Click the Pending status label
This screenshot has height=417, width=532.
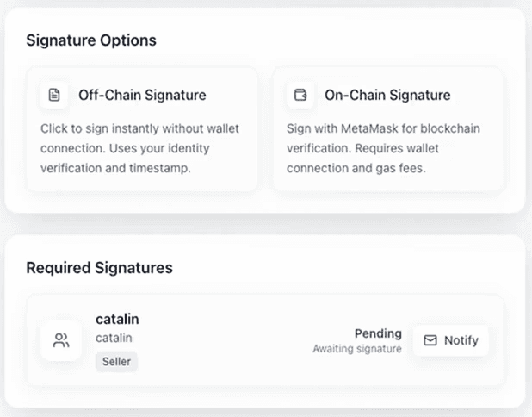click(378, 333)
